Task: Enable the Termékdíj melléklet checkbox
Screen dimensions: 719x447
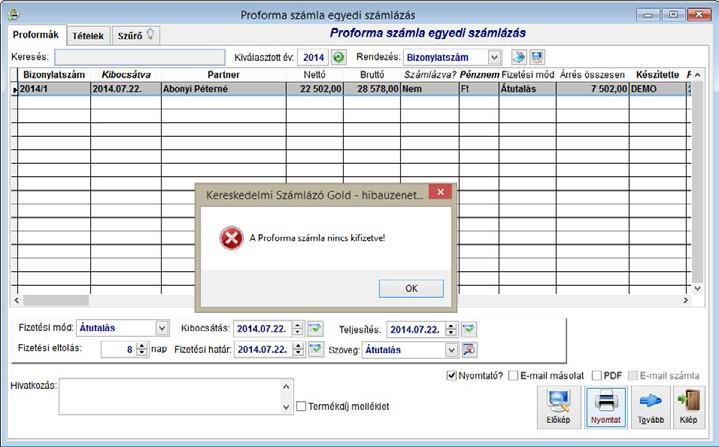Action: (x=301, y=406)
